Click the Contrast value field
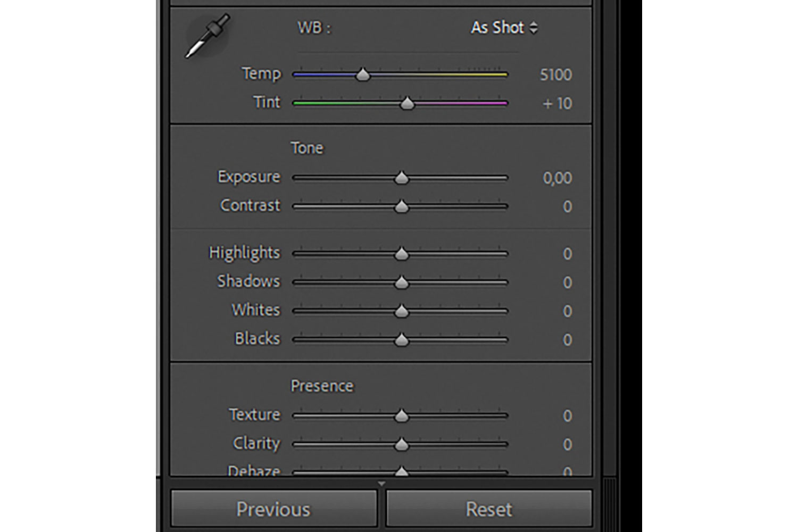 tap(567, 206)
